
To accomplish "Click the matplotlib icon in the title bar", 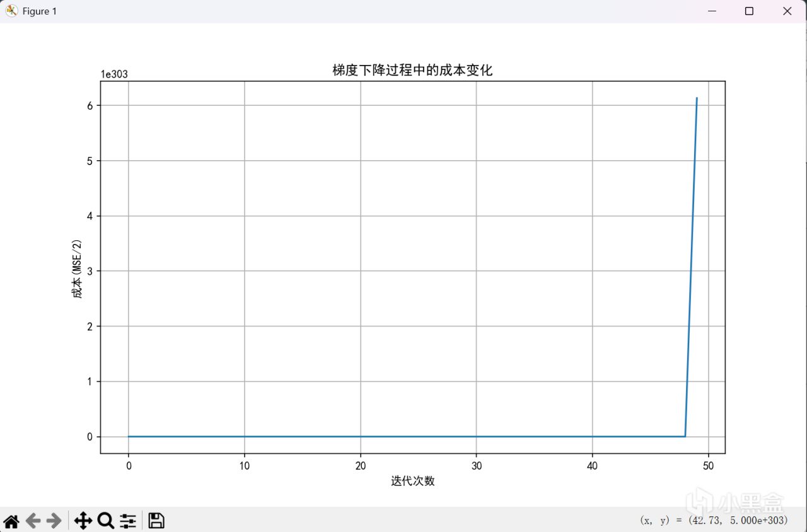I will (11, 11).
